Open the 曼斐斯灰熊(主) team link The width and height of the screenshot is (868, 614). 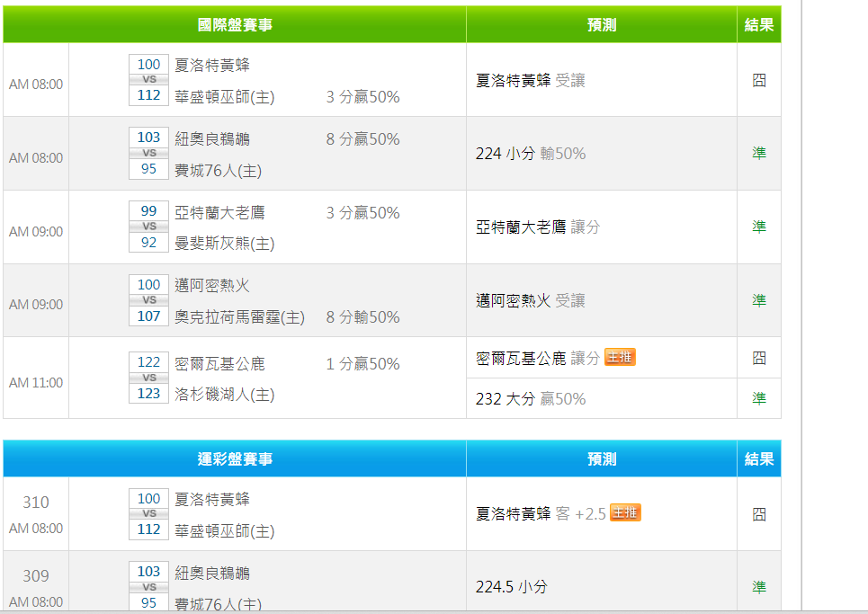coord(224,244)
